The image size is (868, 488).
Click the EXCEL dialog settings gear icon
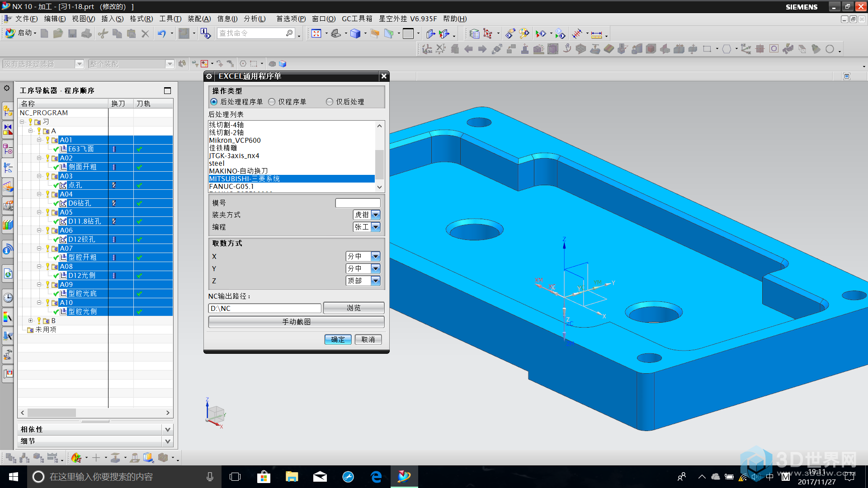[x=209, y=76]
